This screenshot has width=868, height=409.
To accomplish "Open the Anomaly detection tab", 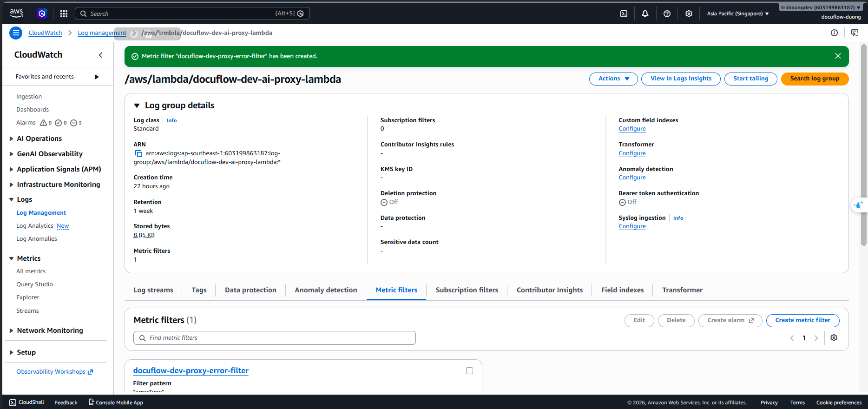I will 326,290.
